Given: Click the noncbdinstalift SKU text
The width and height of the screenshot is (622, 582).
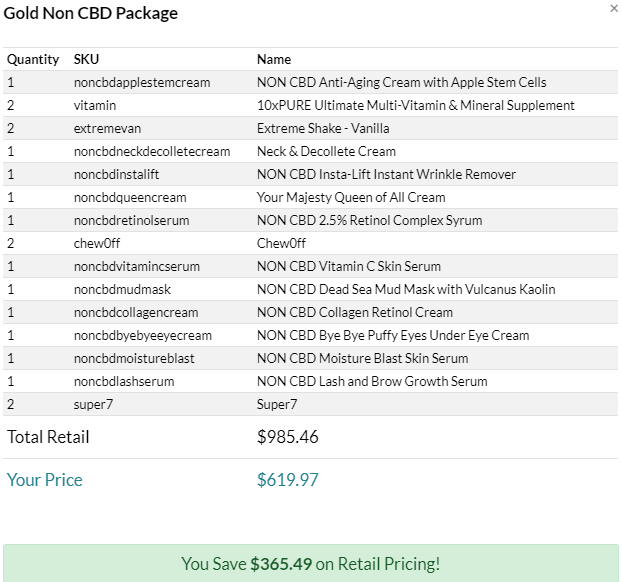Looking at the screenshot, I should (x=116, y=175).
